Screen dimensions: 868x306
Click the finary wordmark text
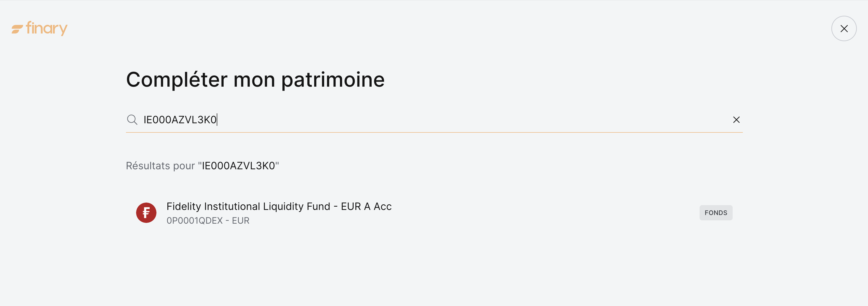pyautogui.click(x=47, y=28)
